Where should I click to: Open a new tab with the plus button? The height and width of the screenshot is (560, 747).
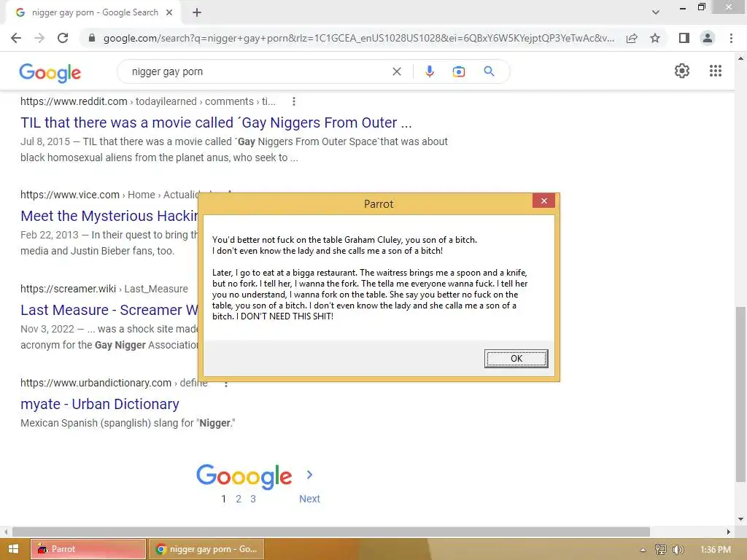pyautogui.click(x=197, y=12)
